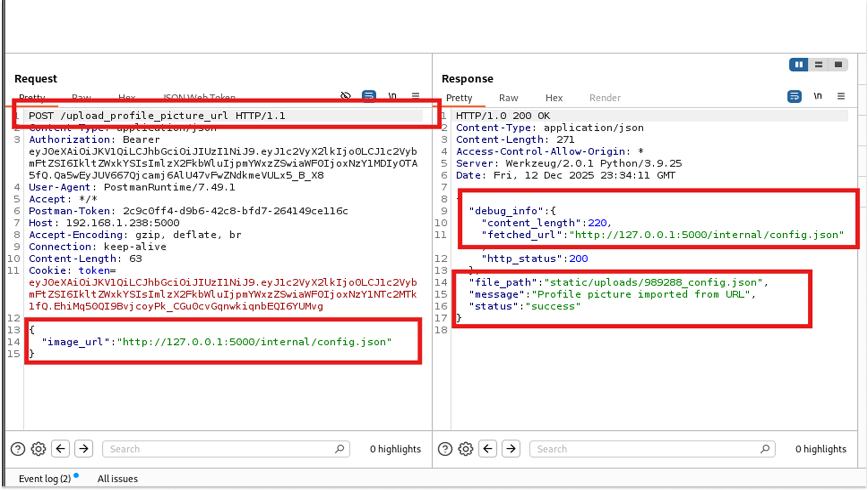The width and height of the screenshot is (868, 490).
Task: Select the single-pane layout view
Action: 838,64
